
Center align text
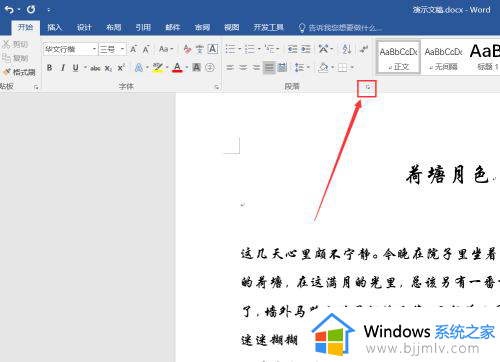coord(243,68)
